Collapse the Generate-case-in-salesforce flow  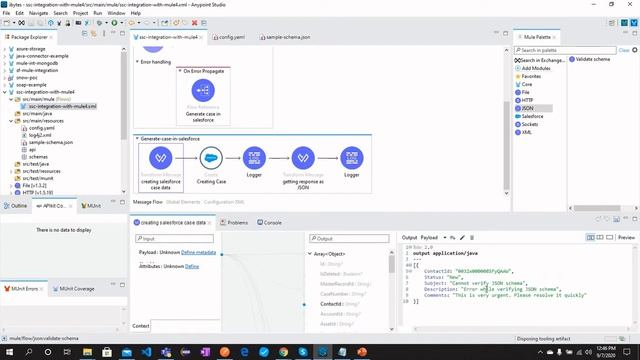[137, 139]
